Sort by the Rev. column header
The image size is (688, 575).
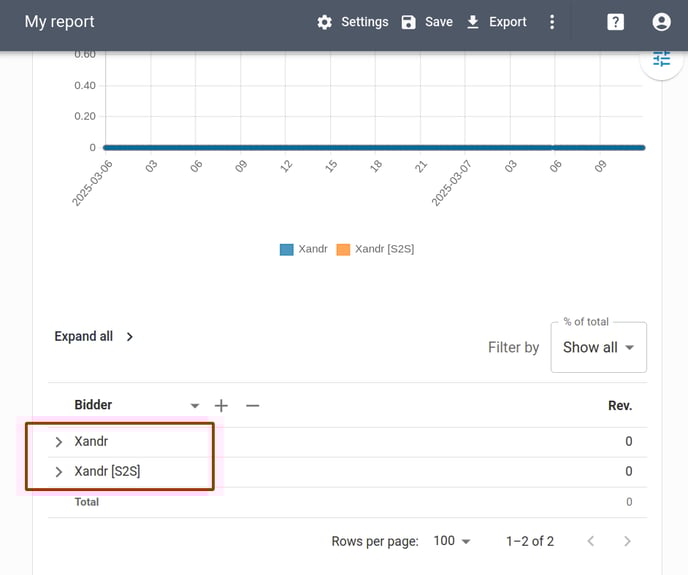pyautogui.click(x=620, y=406)
